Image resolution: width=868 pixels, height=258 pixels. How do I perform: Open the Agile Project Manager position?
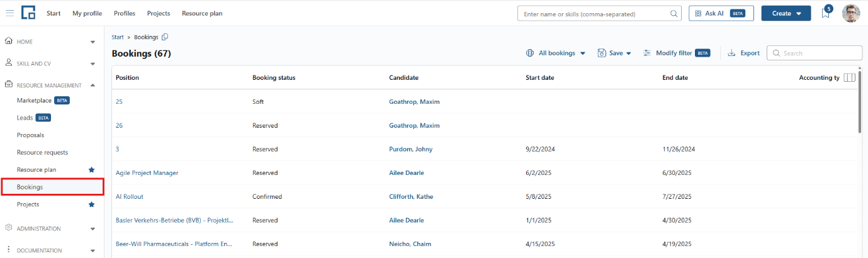coord(147,173)
